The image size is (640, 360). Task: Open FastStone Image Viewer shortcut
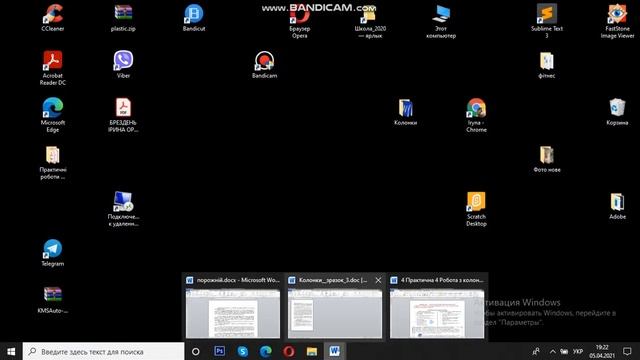617,21
